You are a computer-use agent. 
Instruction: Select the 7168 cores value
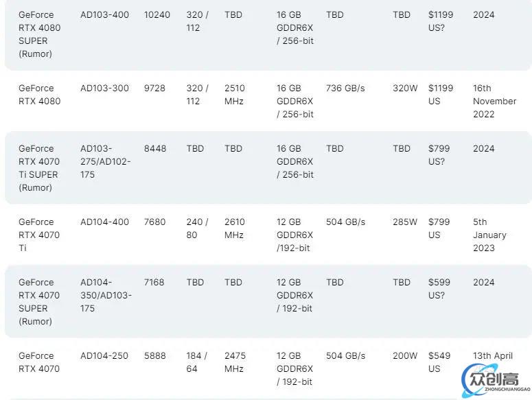(x=154, y=283)
